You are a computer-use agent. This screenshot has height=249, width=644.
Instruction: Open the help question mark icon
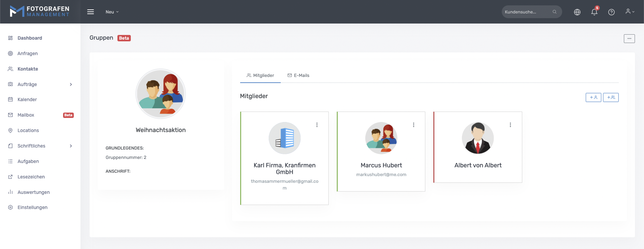pyautogui.click(x=611, y=12)
